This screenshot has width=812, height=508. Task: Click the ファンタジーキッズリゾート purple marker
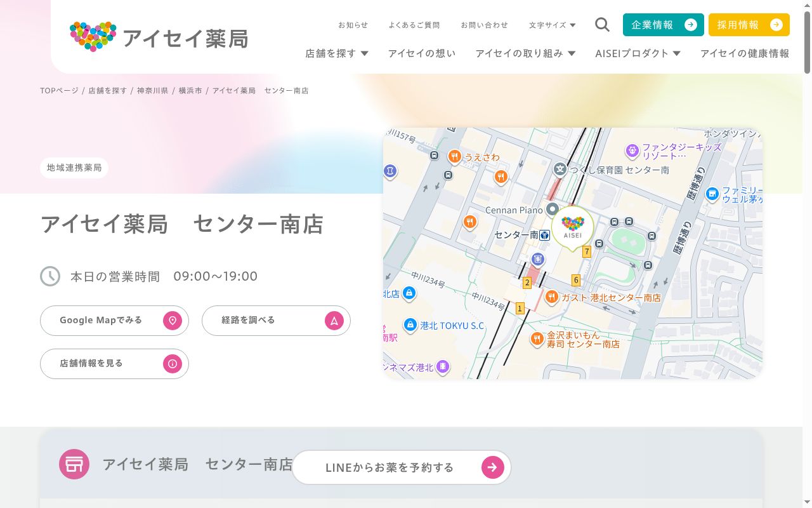pos(632,151)
